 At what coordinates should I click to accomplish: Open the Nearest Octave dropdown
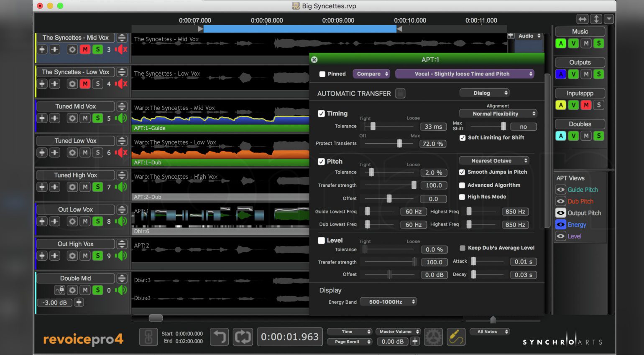pyautogui.click(x=493, y=160)
